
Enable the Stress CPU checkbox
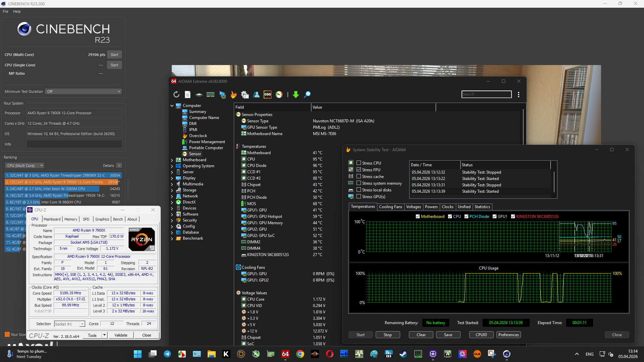point(359,163)
